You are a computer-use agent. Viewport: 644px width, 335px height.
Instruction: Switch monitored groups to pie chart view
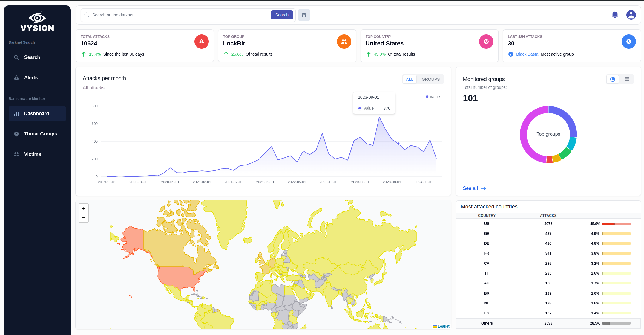click(613, 79)
